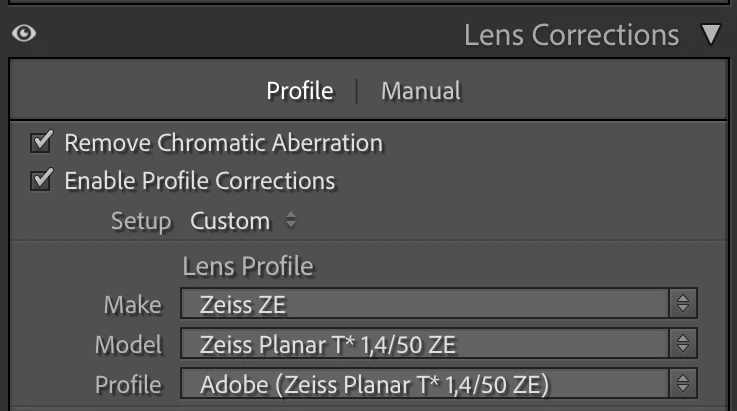Open the Setup Custom dropdown
737x411 pixels.
(x=243, y=221)
